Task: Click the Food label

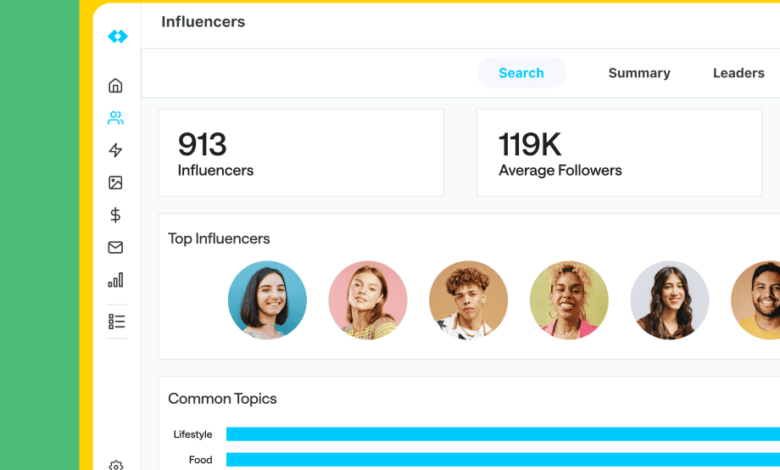Action: pyautogui.click(x=200, y=460)
